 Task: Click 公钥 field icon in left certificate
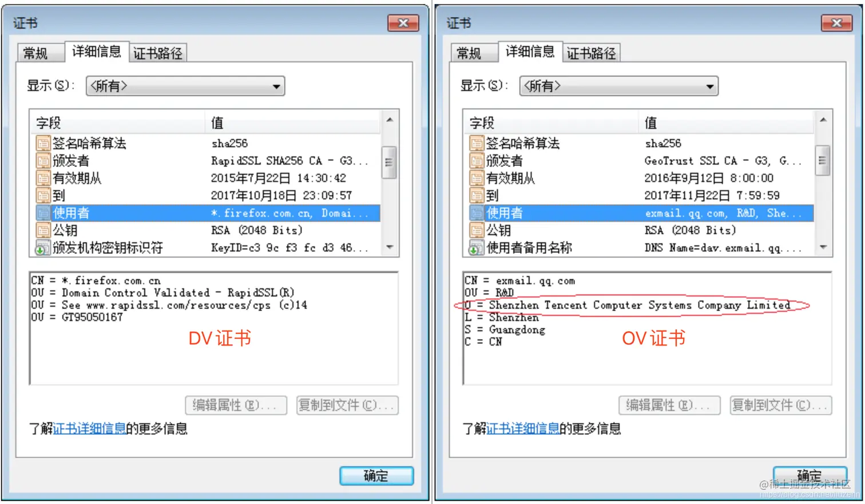point(43,231)
